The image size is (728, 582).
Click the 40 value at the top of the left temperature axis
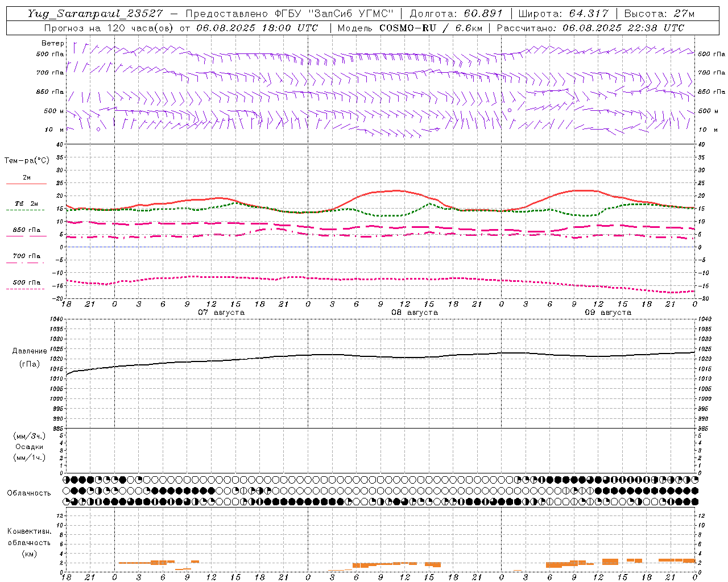60,144
